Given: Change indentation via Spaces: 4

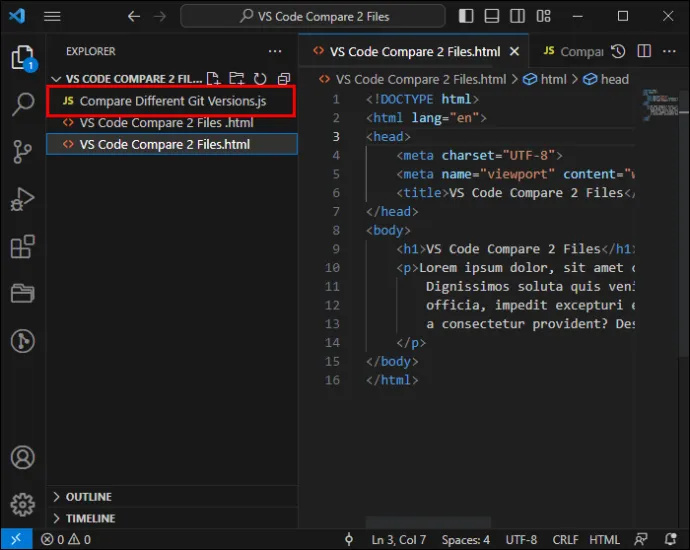Looking at the screenshot, I should click(x=466, y=540).
